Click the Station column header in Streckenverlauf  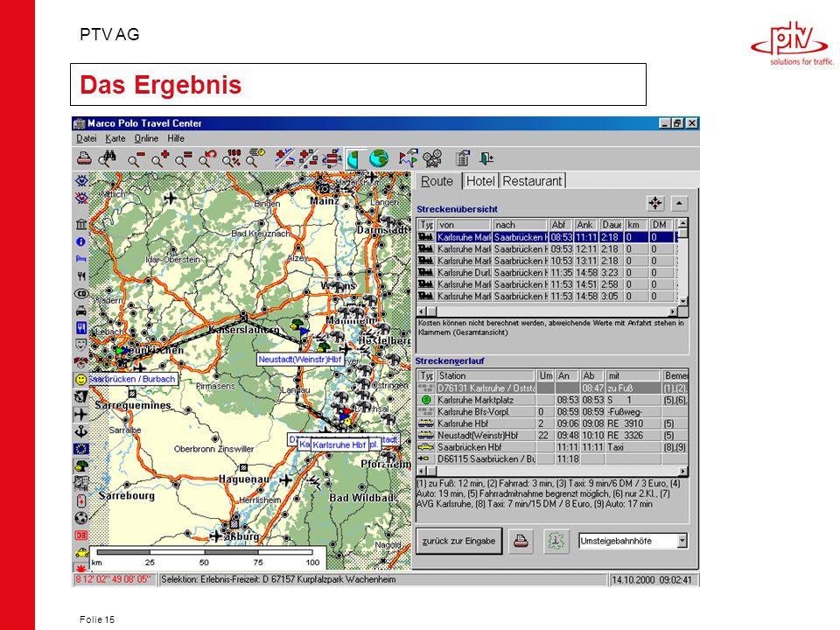coord(486,375)
